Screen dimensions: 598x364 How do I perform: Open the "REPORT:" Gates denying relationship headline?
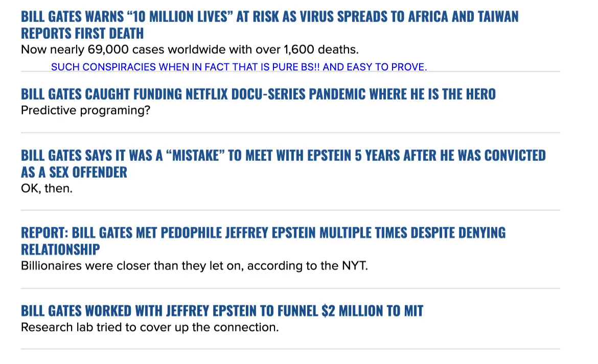263,233
